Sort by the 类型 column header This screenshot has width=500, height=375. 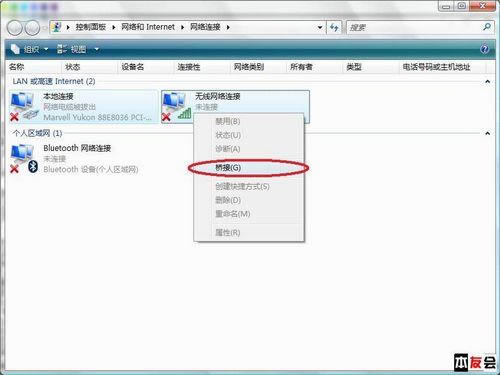pos(371,67)
